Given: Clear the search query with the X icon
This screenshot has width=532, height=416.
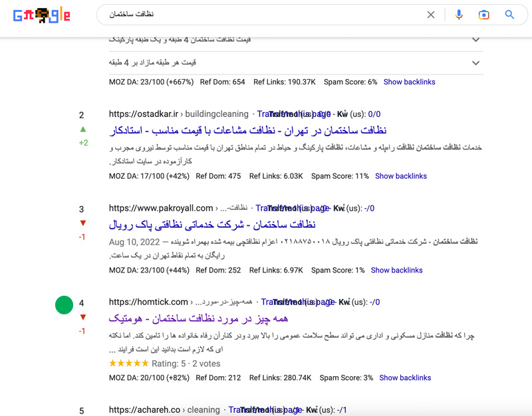Looking at the screenshot, I should click(431, 15).
